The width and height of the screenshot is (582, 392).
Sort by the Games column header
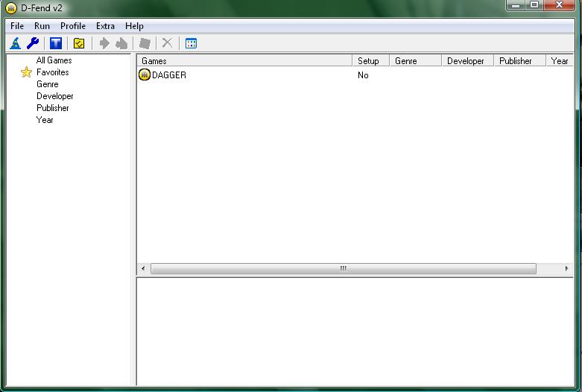(244, 61)
